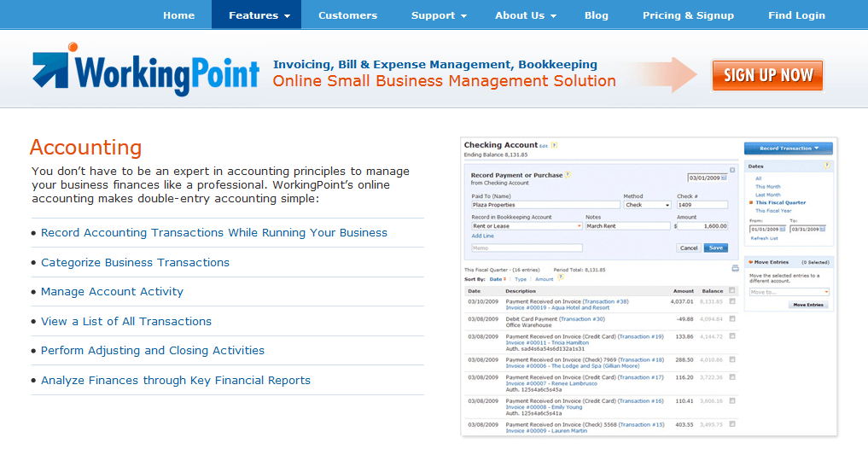868x449 pixels.
Task: Select checkbox for Transaction #18 row
Action: point(732,359)
